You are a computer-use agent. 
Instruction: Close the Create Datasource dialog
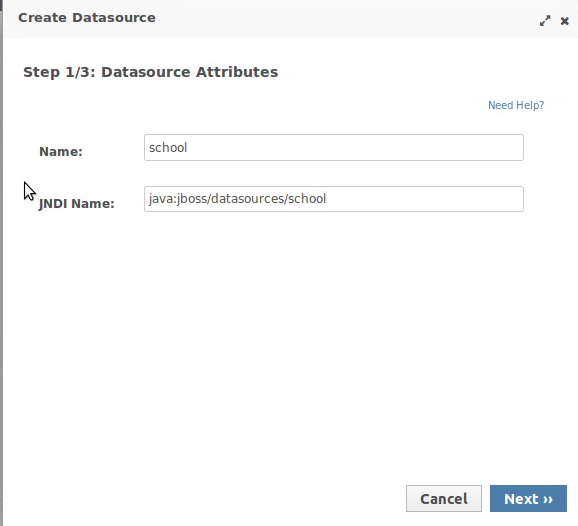click(564, 21)
